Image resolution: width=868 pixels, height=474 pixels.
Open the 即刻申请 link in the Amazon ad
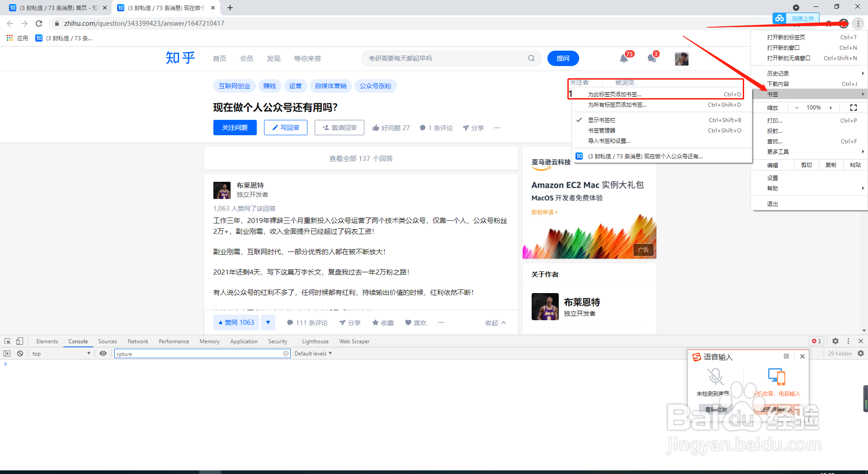coord(544,212)
